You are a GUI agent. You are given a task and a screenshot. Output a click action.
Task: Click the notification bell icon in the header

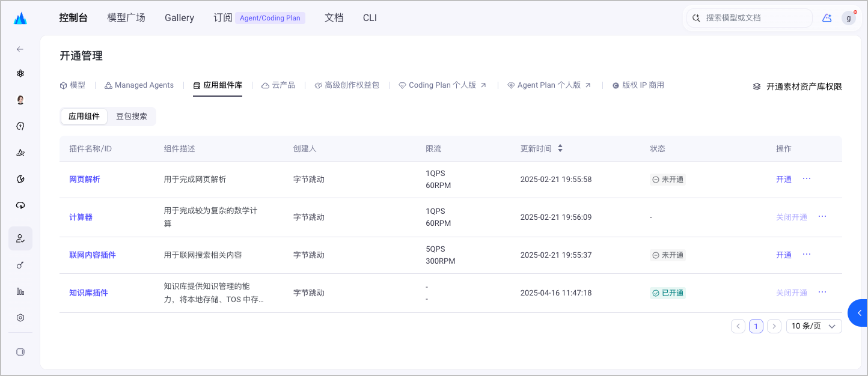click(x=827, y=18)
